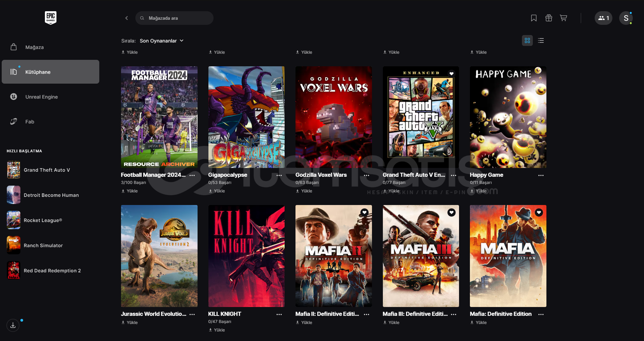Toggle favorite heart on Mafia: Definitive Edition
The height and width of the screenshot is (341, 644).
pyautogui.click(x=539, y=212)
